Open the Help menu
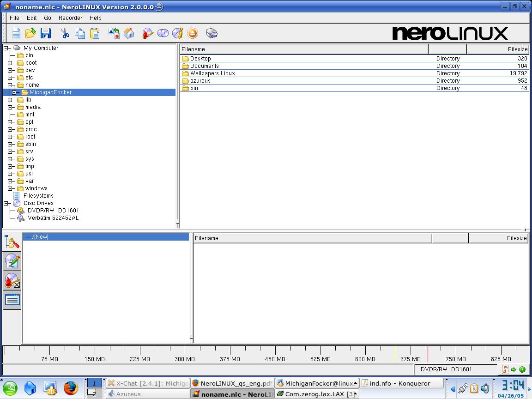The height and width of the screenshot is (399, 532). (x=95, y=18)
